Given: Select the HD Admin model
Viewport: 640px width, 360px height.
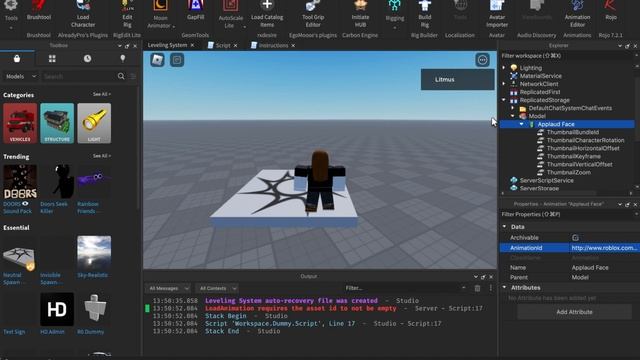Looking at the screenshot, I should tap(57, 309).
